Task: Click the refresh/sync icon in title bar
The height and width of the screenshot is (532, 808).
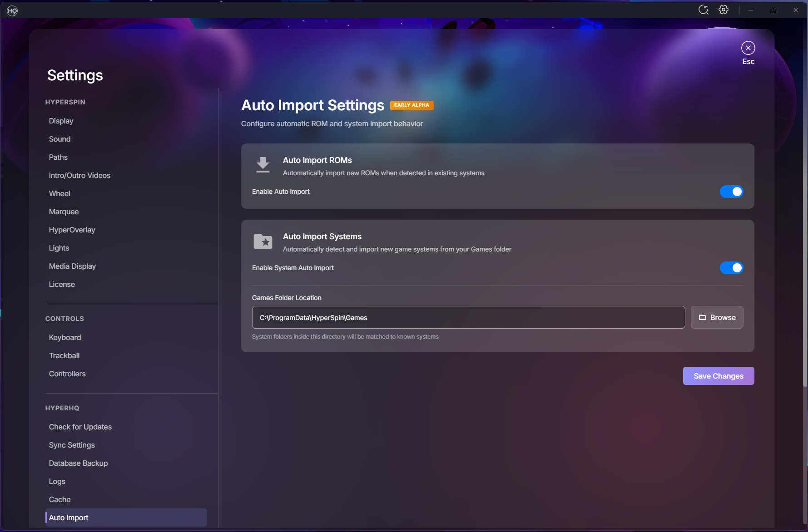Action: (x=703, y=10)
